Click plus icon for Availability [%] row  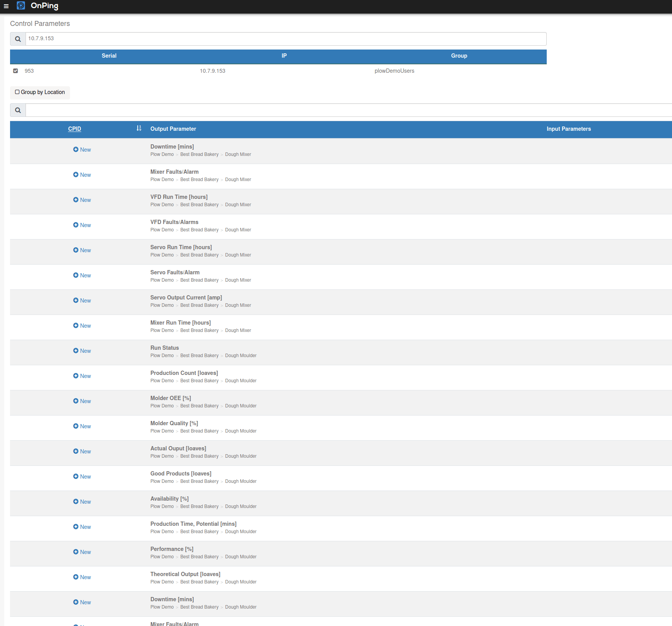tap(76, 501)
